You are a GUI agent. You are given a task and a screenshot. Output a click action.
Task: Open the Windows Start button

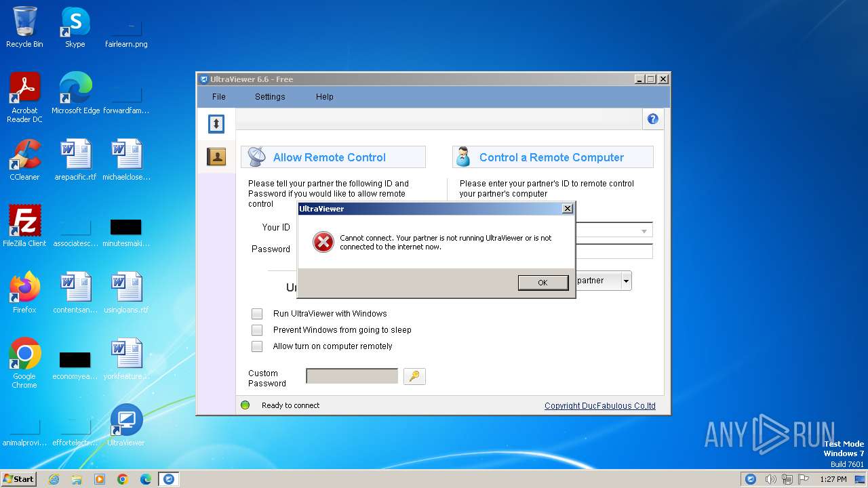coord(18,479)
